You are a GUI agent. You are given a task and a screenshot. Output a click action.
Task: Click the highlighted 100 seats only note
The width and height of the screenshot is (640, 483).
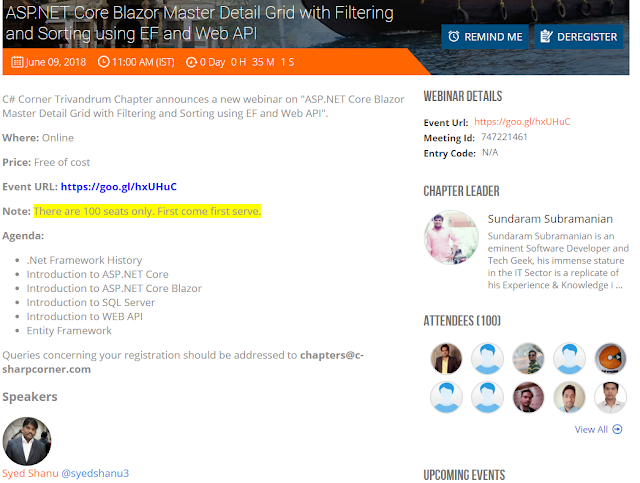[147, 211]
